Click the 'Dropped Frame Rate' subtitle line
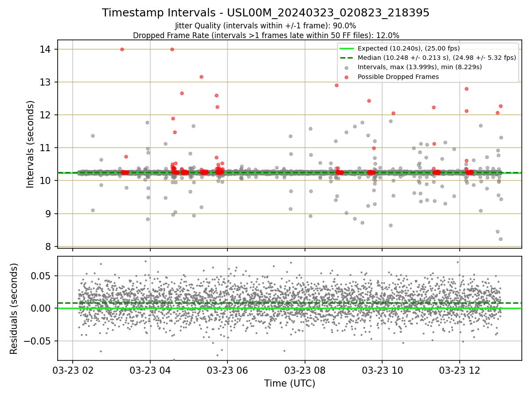 coord(266,35)
